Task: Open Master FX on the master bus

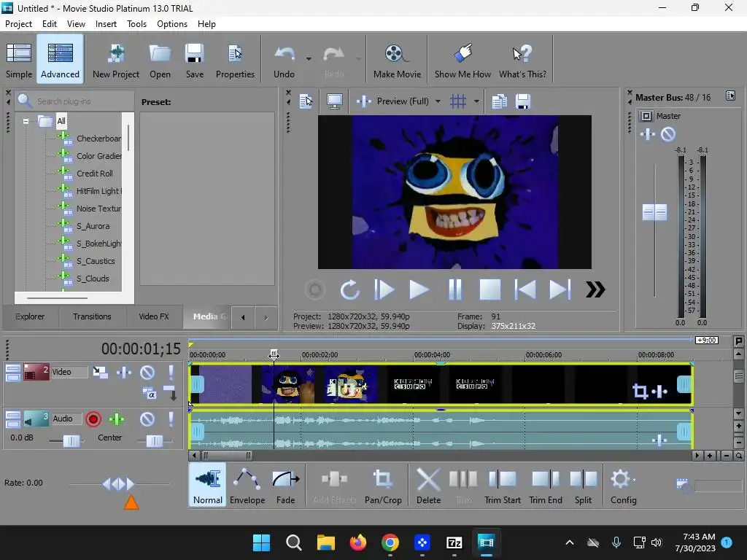Action: point(648,134)
